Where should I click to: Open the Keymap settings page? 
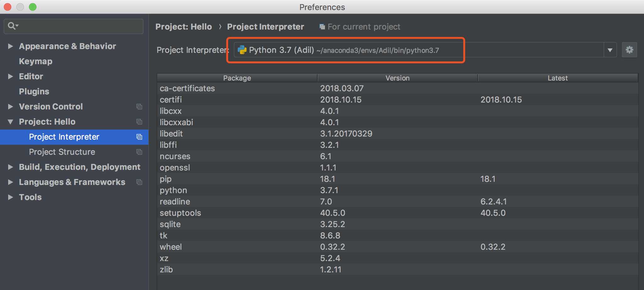(x=36, y=61)
